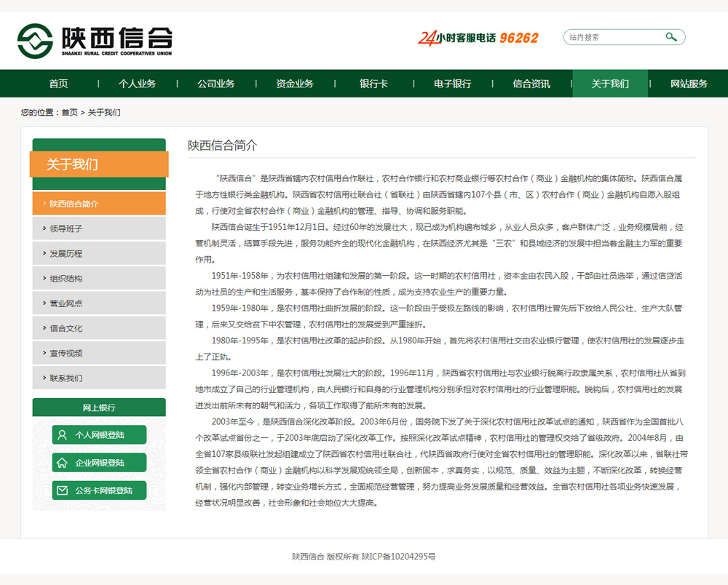The height and width of the screenshot is (585, 728).
Task: Click the 企业网银登陆 house icon
Action: coord(61,463)
